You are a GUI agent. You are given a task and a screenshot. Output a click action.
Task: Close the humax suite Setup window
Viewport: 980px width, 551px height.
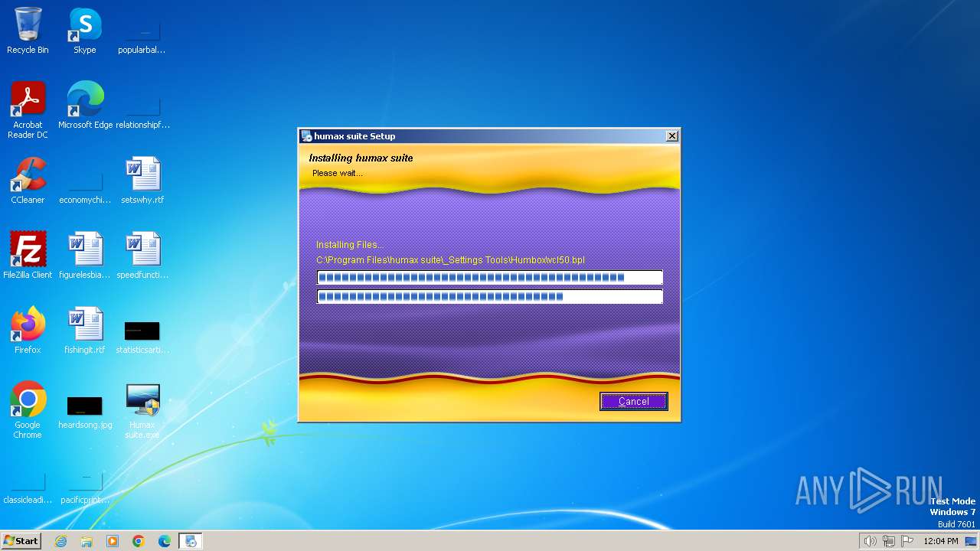[x=671, y=135]
